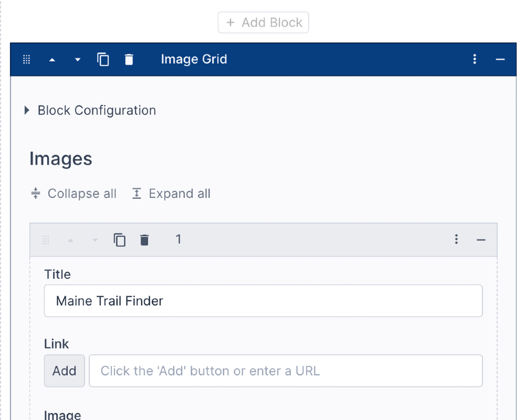Screen dimensions: 525x420
Task: Click the Add Block button
Action: point(263,22)
